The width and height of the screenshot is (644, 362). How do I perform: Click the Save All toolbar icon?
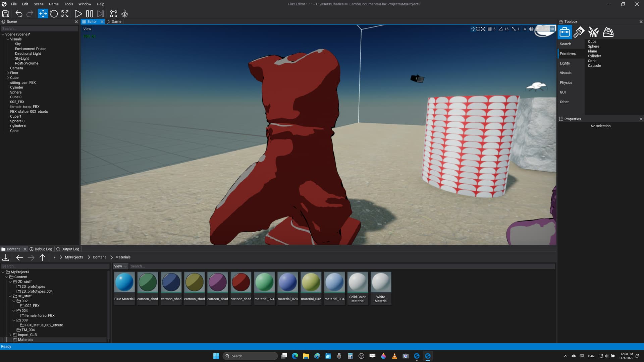click(6, 14)
